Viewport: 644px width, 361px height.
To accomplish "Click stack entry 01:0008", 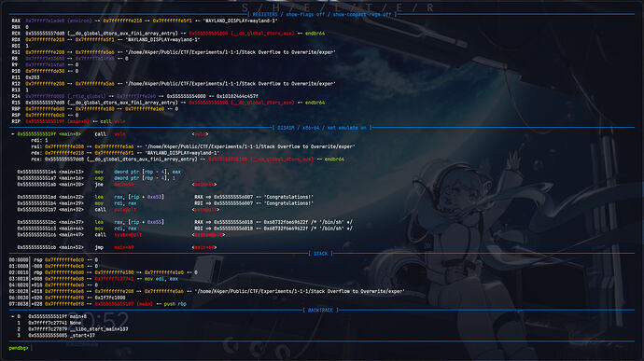I will click(53, 266).
